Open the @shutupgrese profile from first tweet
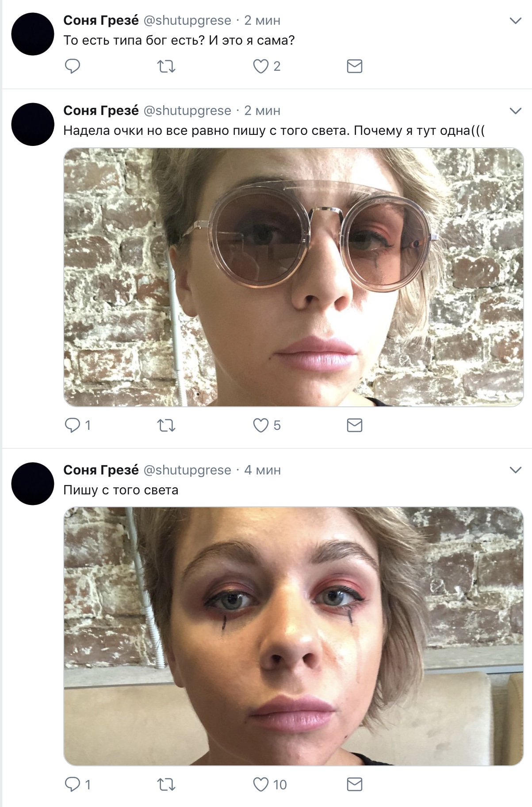 tap(187, 20)
